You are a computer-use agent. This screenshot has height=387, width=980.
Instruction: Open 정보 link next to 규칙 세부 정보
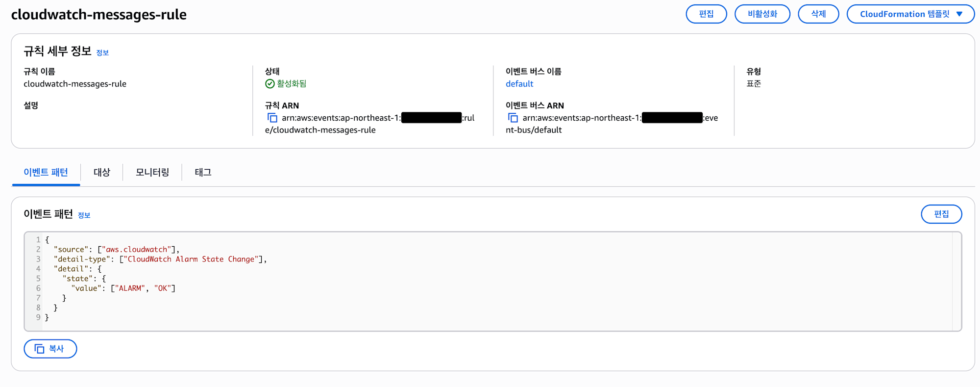click(x=102, y=52)
